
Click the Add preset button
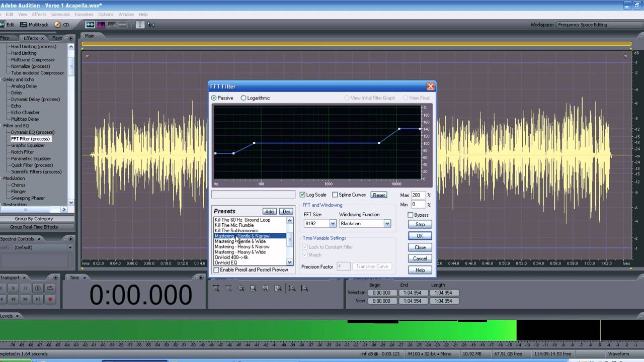click(269, 212)
